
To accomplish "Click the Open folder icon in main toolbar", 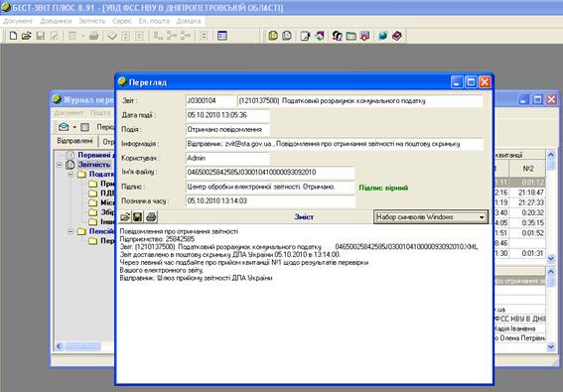I will pos(26,36).
